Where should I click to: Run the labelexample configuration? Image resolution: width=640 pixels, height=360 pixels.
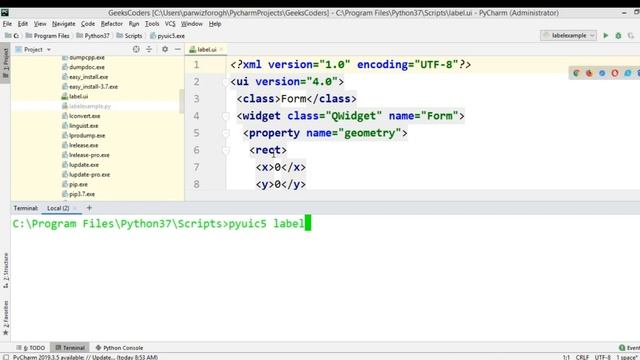pos(606,36)
